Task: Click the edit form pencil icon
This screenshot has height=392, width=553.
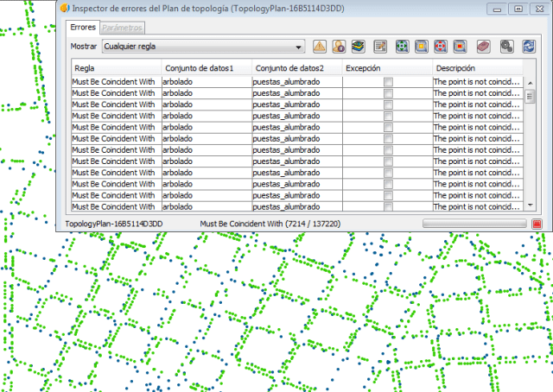Action: coord(381,46)
